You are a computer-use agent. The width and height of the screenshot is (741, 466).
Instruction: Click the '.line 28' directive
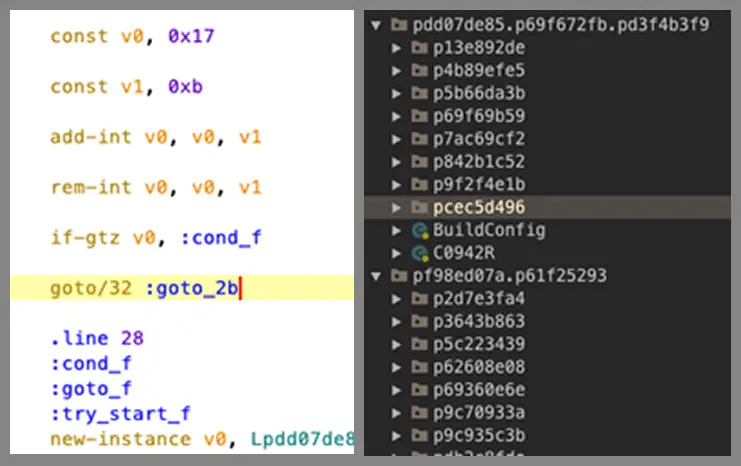[97, 338]
